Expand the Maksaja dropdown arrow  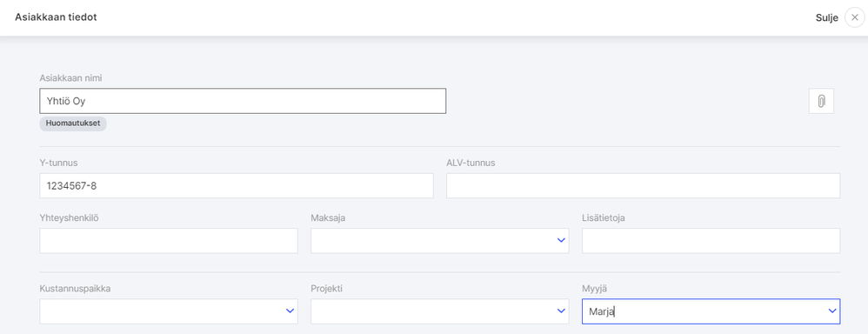(561, 240)
